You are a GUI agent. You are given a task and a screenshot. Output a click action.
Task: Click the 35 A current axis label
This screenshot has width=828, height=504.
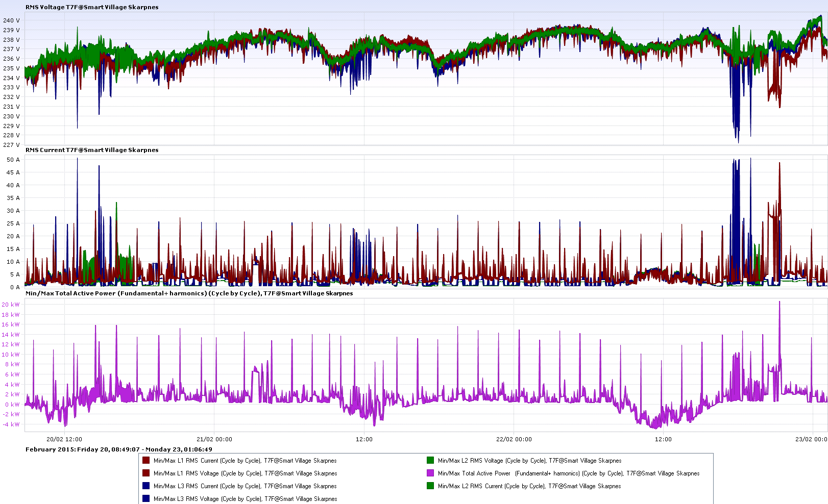coord(13,198)
